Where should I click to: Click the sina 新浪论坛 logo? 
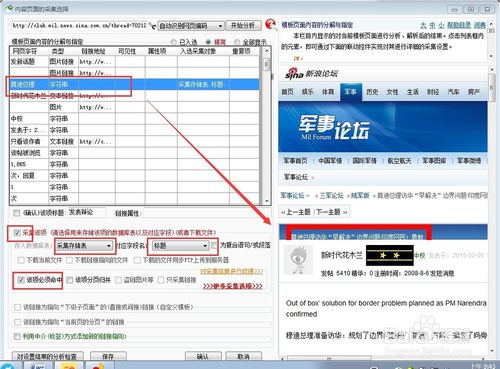pos(311,73)
